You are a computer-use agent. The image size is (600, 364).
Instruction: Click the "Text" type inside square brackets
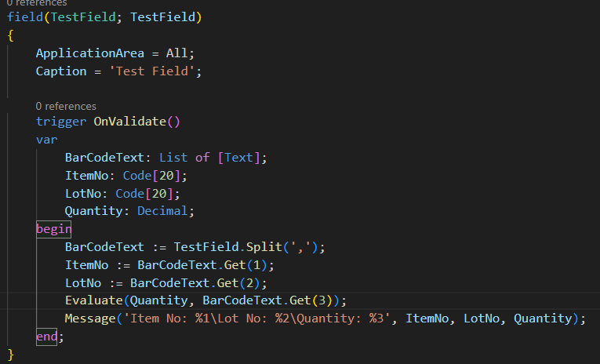239,158
